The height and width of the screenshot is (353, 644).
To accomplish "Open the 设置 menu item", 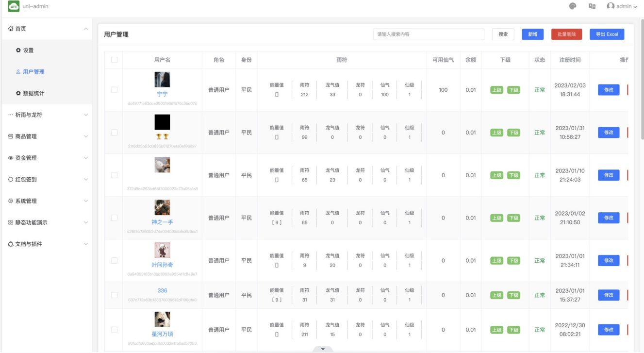I will coord(46,50).
